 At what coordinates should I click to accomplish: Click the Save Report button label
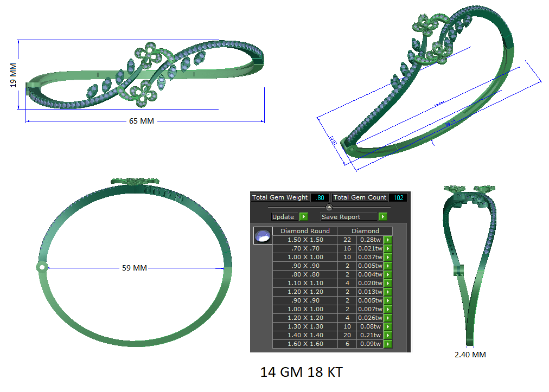pos(342,217)
